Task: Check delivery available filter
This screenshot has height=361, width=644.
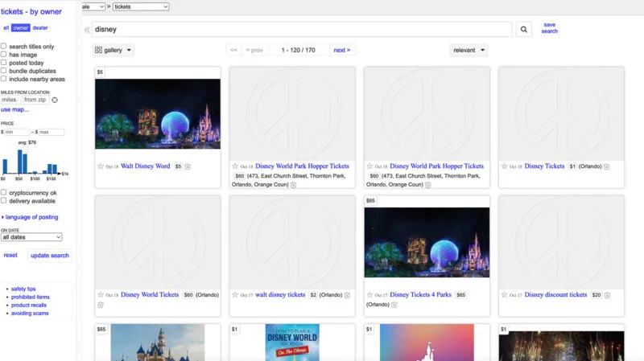Action: tap(4, 200)
